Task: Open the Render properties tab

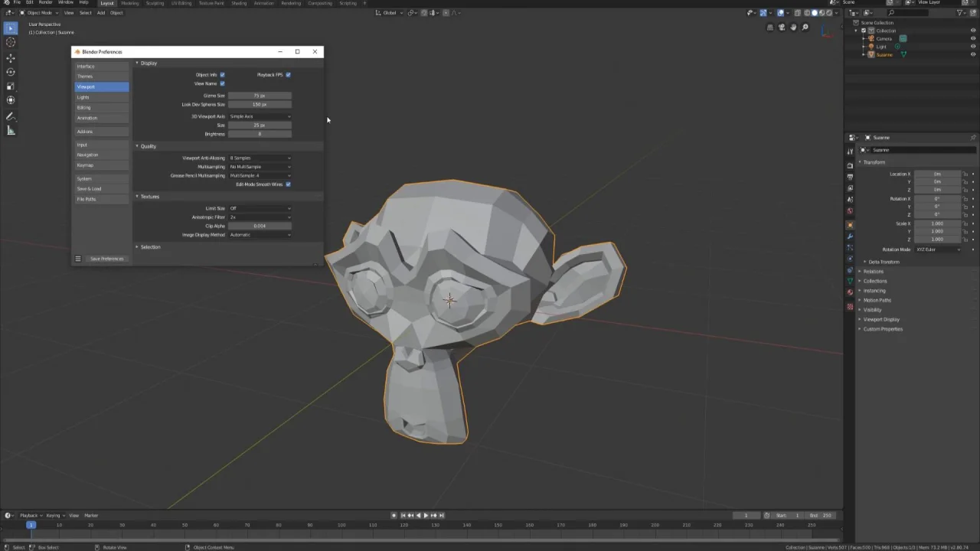Action: (850, 166)
